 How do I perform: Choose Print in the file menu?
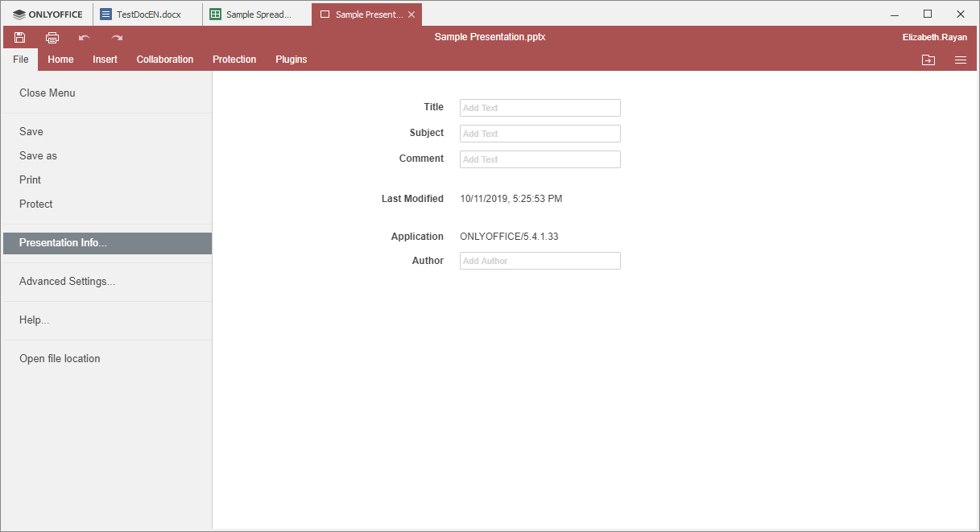pos(107,179)
